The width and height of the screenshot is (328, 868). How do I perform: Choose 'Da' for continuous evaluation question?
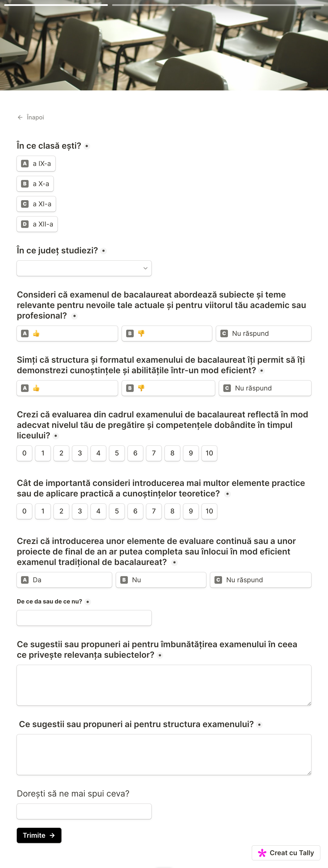(x=64, y=580)
